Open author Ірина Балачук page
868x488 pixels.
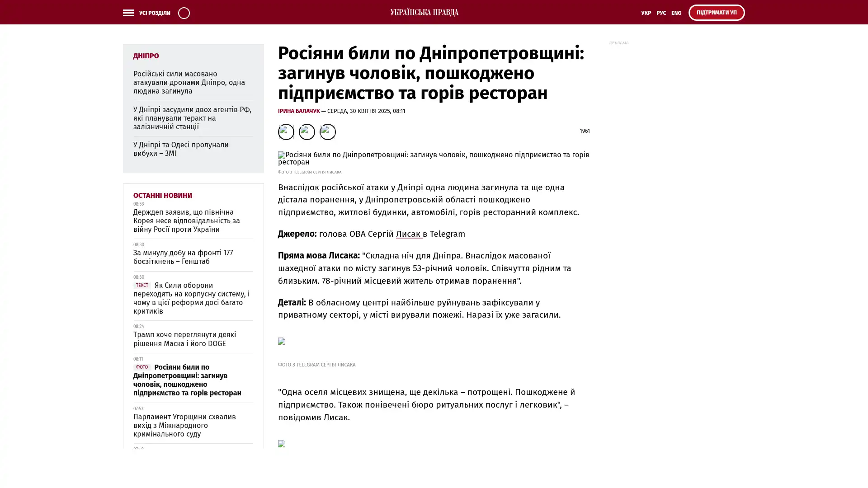[298, 111]
